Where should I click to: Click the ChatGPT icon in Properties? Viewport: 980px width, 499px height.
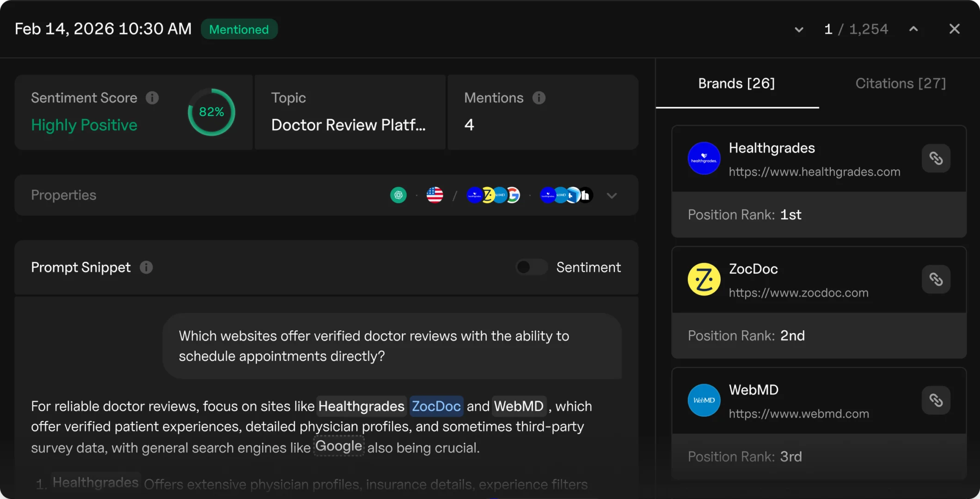click(x=398, y=195)
